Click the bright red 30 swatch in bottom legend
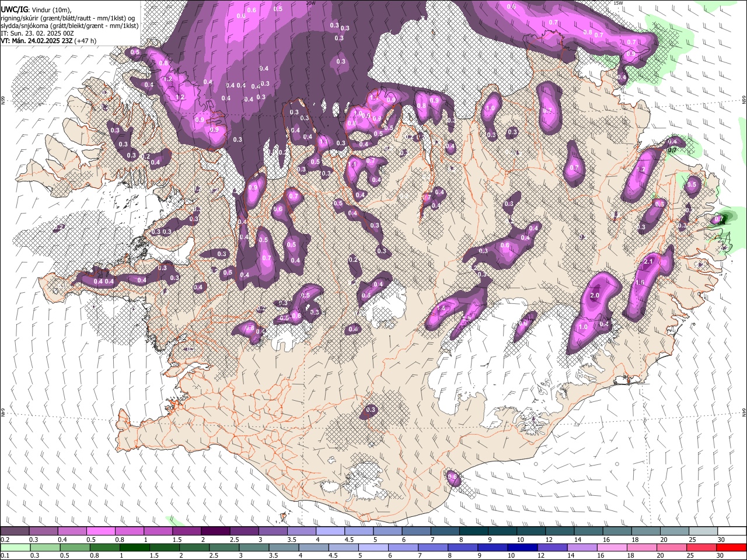The image size is (747, 560). [731, 548]
